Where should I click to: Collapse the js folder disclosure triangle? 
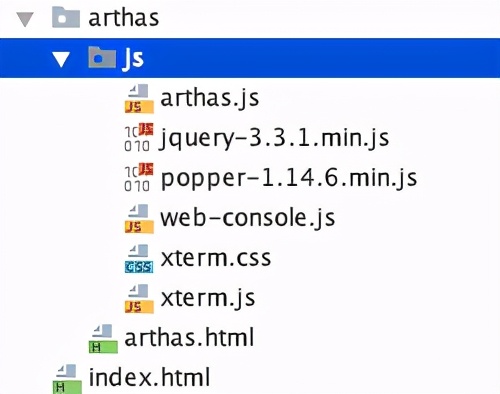[x=61, y=59]
